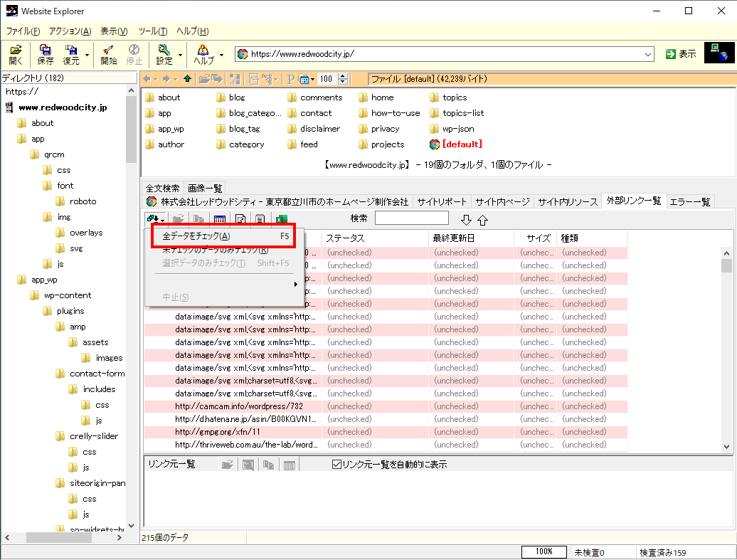737x560 pixels.
Task: Open the ヘルプ(H) menu
Action: coord(193,31)
